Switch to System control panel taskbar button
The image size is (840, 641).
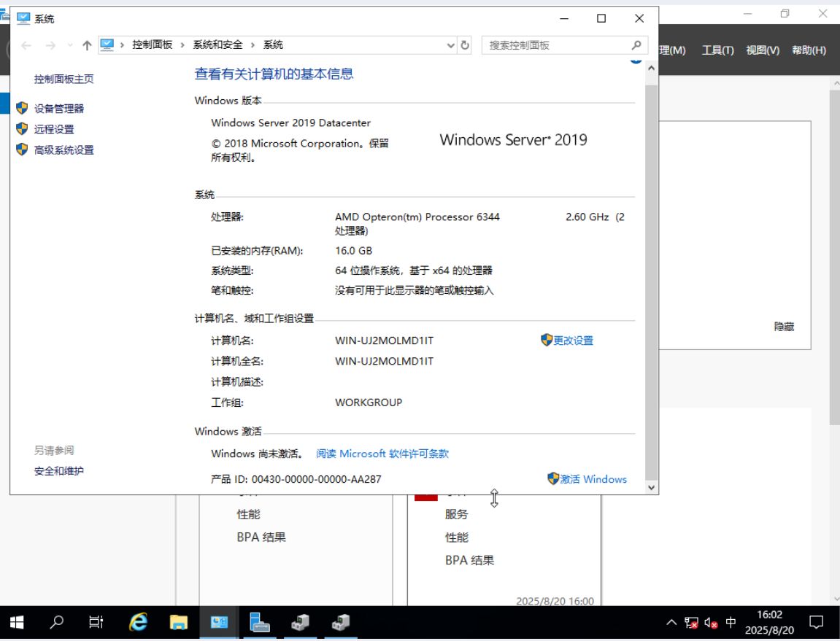coord(218,622)
